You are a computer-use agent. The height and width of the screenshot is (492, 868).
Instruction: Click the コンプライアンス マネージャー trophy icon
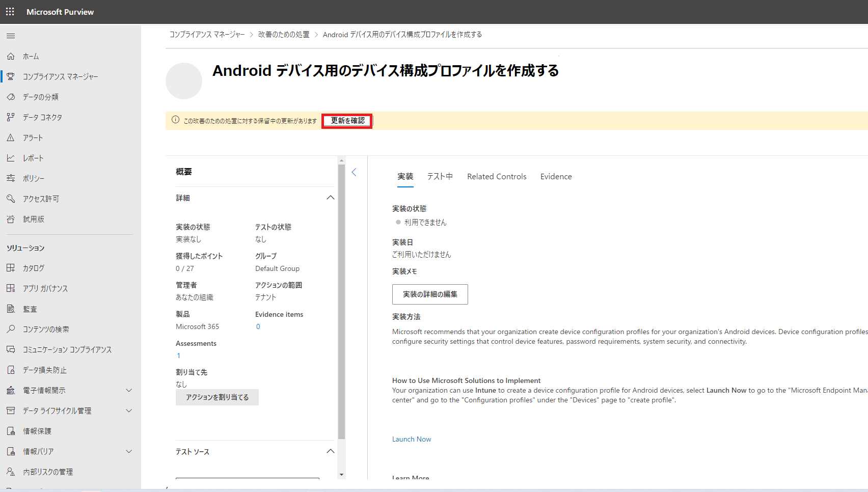pos(11,76)
